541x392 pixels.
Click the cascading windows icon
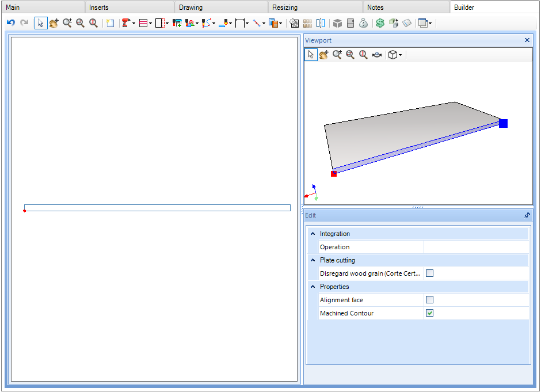pos(423,23)
